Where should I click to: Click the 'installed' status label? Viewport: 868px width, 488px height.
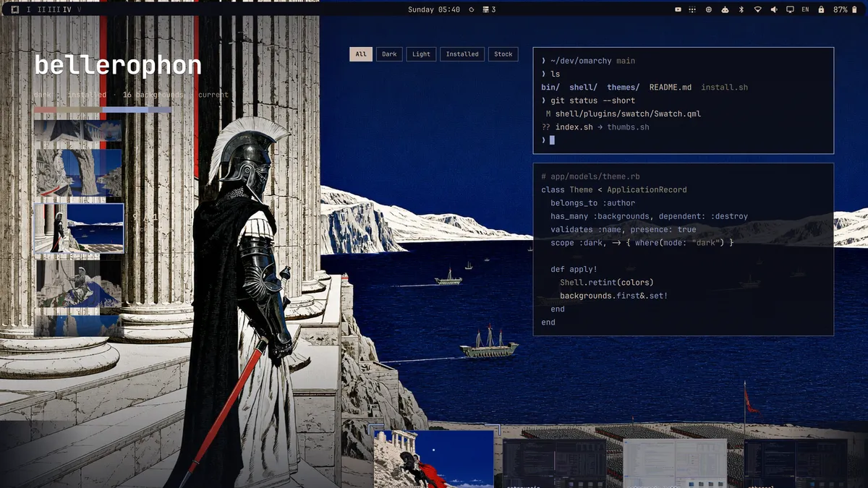[87, 95]
